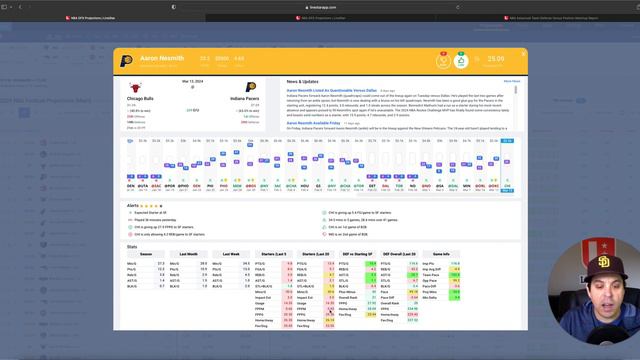Image resolution: width=640 pixels, height=360 pixels.
Task: Click the Alerts star rating
Action: pos(151,206)
